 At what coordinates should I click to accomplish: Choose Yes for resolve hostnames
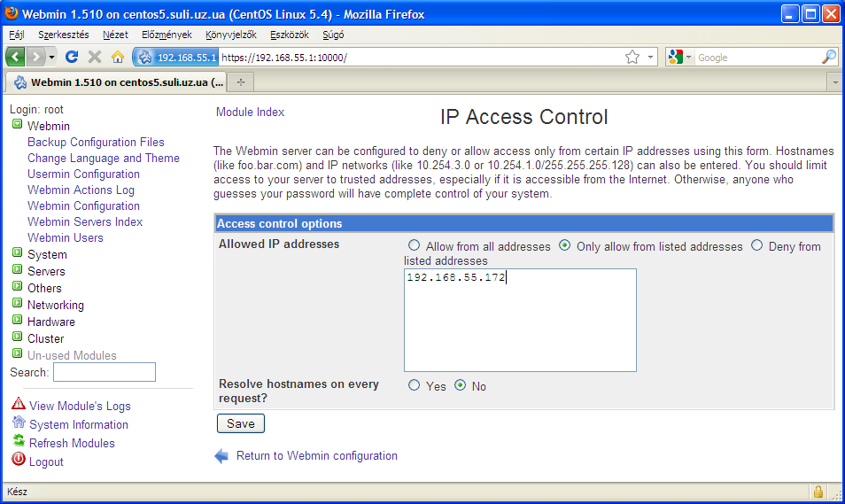tap(414, 386)
